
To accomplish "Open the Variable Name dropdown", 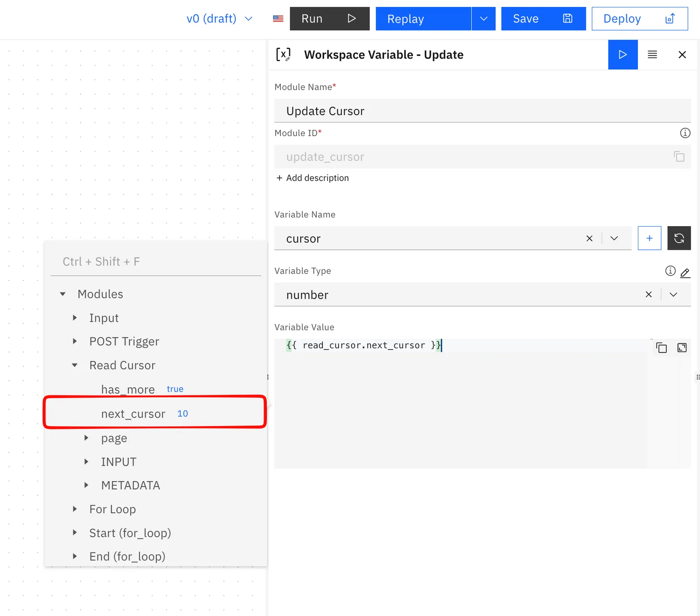I will 614,238.
